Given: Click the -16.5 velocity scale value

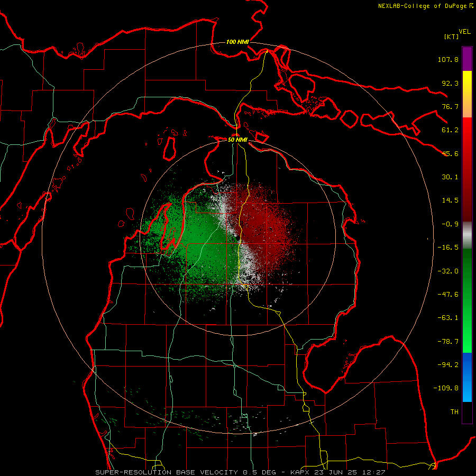Looking at the screenshot, I should tap(448, 248).
